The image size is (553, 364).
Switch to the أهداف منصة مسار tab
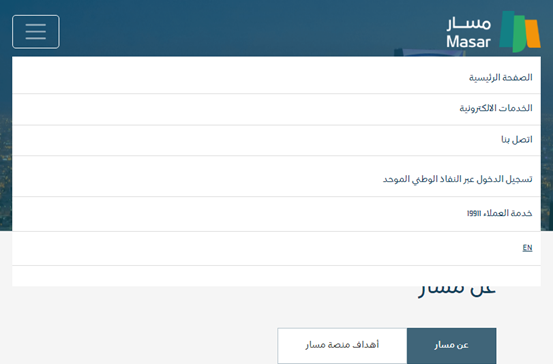tap(342, 345)
